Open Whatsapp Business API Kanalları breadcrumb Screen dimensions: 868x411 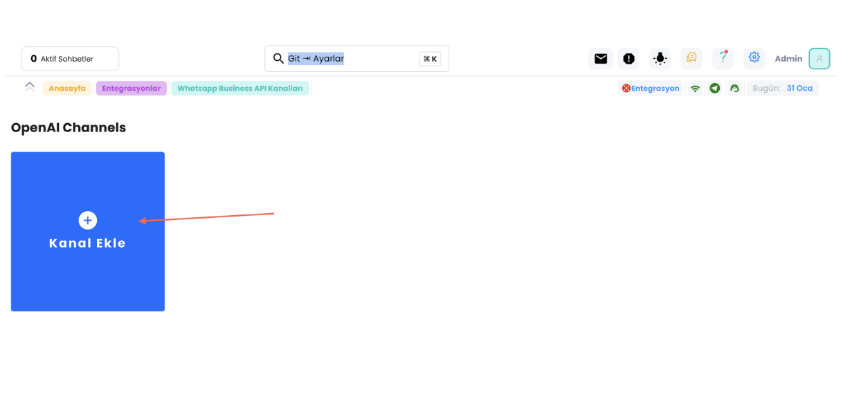240,89
